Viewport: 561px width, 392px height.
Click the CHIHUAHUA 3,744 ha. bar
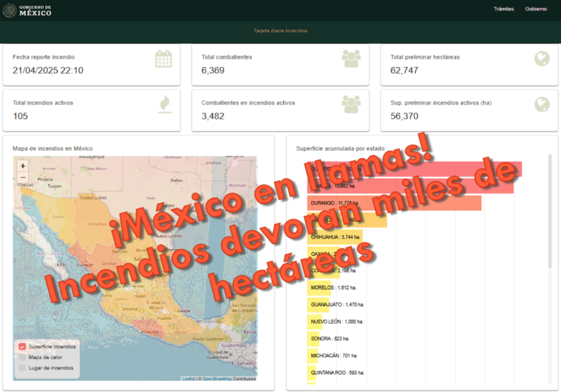coord(335,237)
